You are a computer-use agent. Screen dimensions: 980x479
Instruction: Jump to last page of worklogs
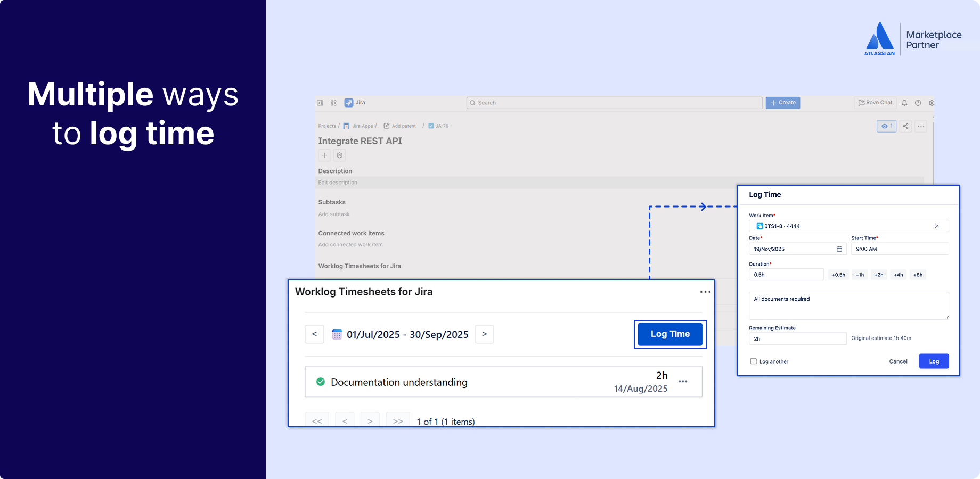pyautogui.click(x=398, y=420)
